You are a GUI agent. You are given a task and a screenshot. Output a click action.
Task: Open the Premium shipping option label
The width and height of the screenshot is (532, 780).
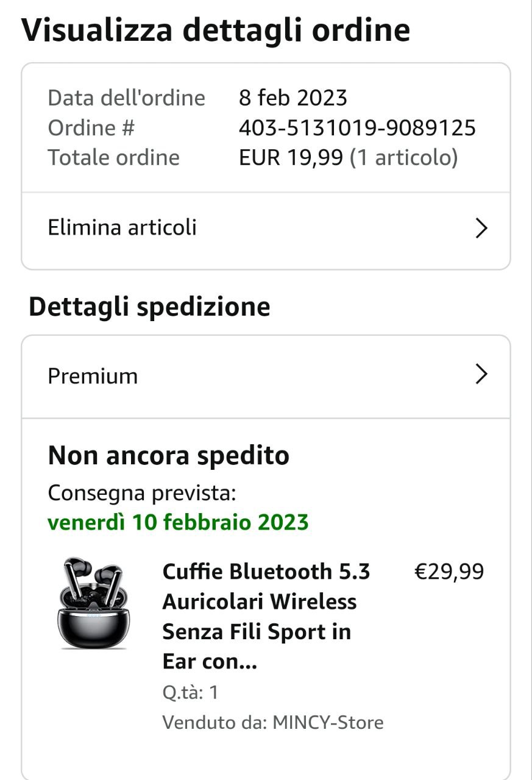tap(93, 376)
